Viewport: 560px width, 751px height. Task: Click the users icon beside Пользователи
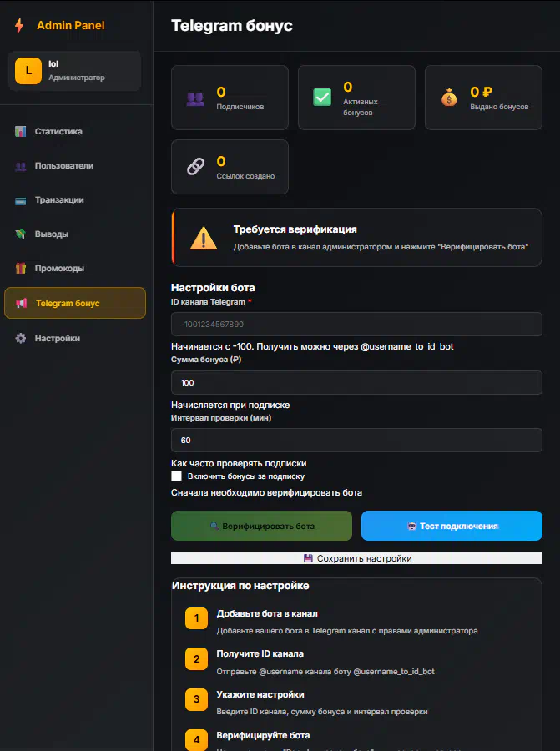click(21, 166)
